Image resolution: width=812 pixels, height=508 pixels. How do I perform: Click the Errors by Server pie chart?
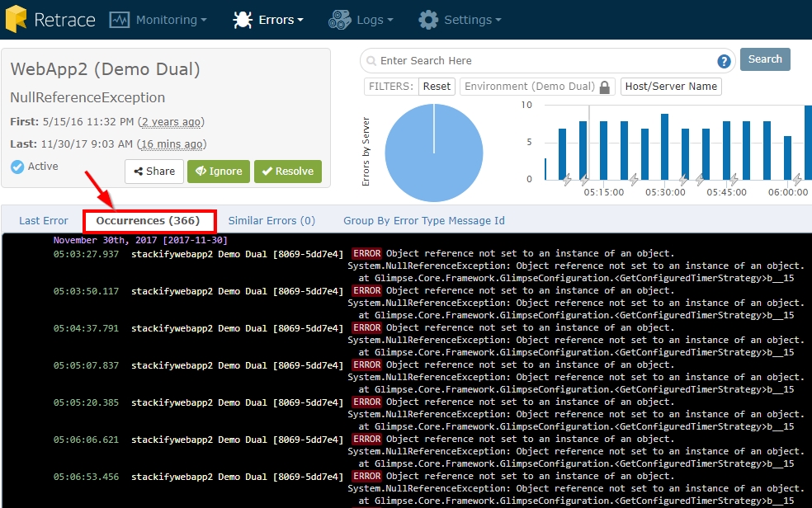tap(434, 153)
